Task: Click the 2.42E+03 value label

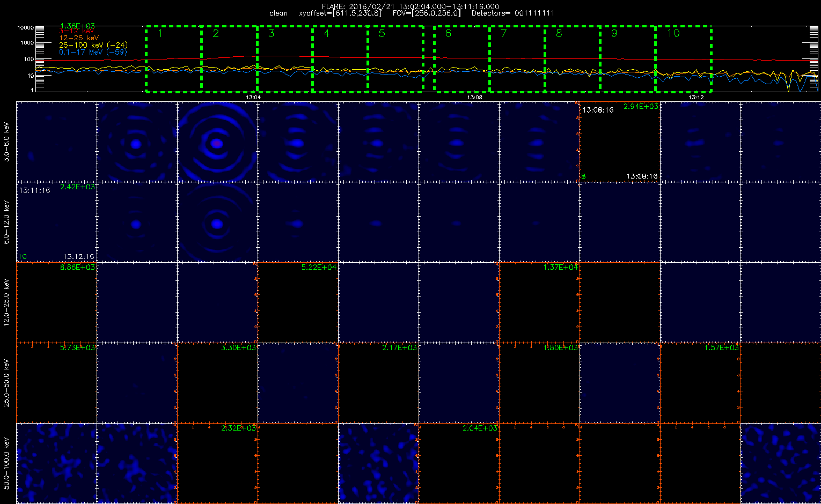Action: pyautogui.click(x=78, y=187)
